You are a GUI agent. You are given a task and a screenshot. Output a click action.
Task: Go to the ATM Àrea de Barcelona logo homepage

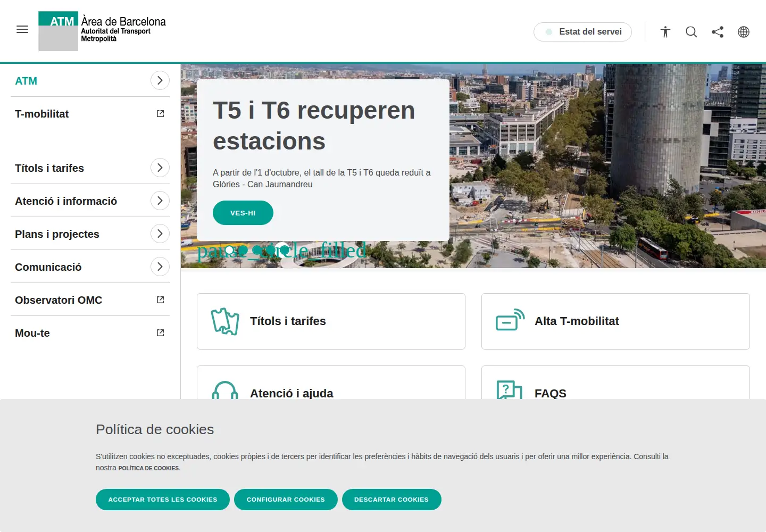[102, 31]
